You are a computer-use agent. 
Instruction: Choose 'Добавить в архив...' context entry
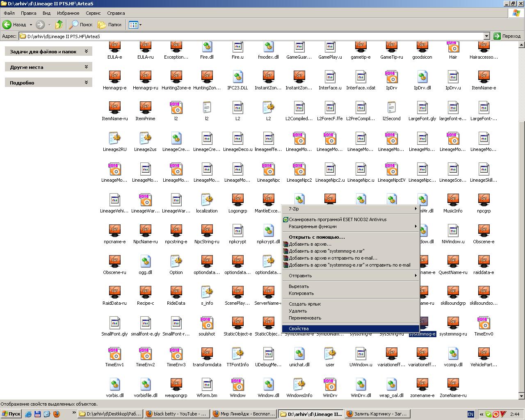(x=351, y=244)
